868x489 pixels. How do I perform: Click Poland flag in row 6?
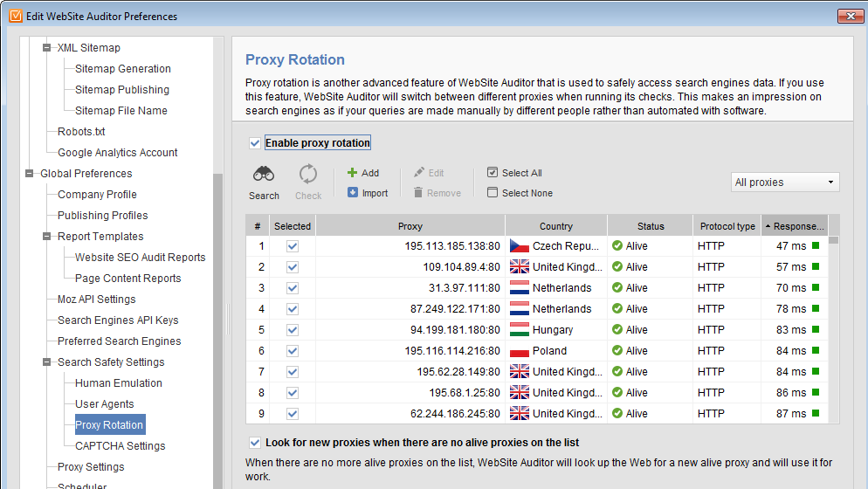tap(520, 351)
